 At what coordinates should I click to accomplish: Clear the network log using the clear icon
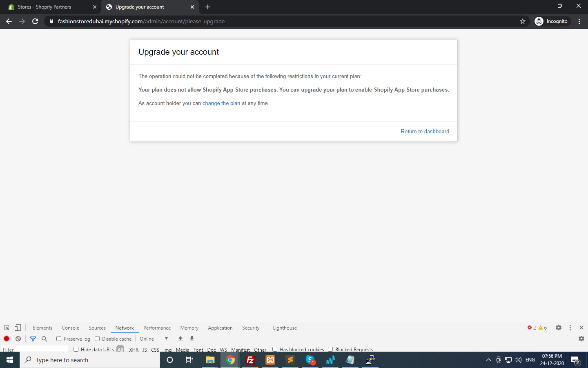[18, 339]
